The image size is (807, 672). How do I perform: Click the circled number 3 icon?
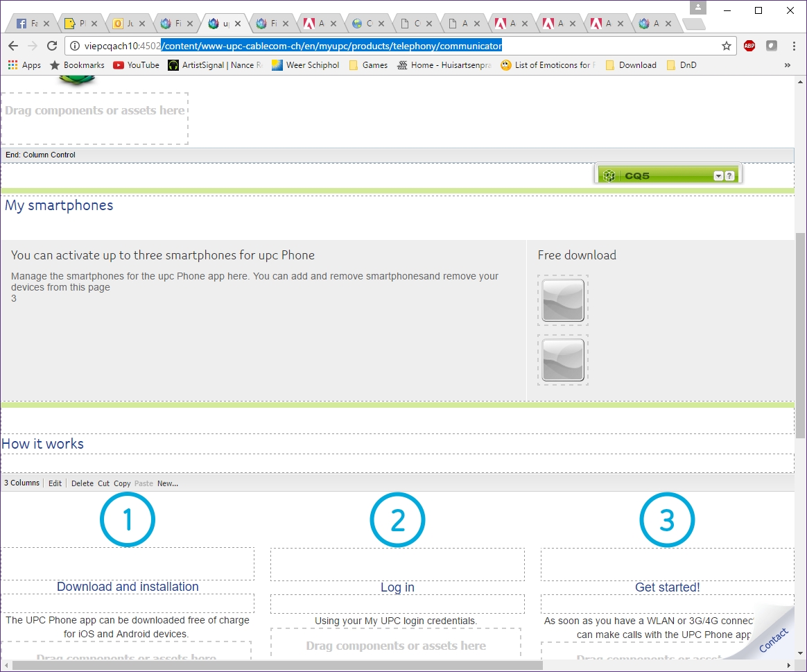click(667, 519)
